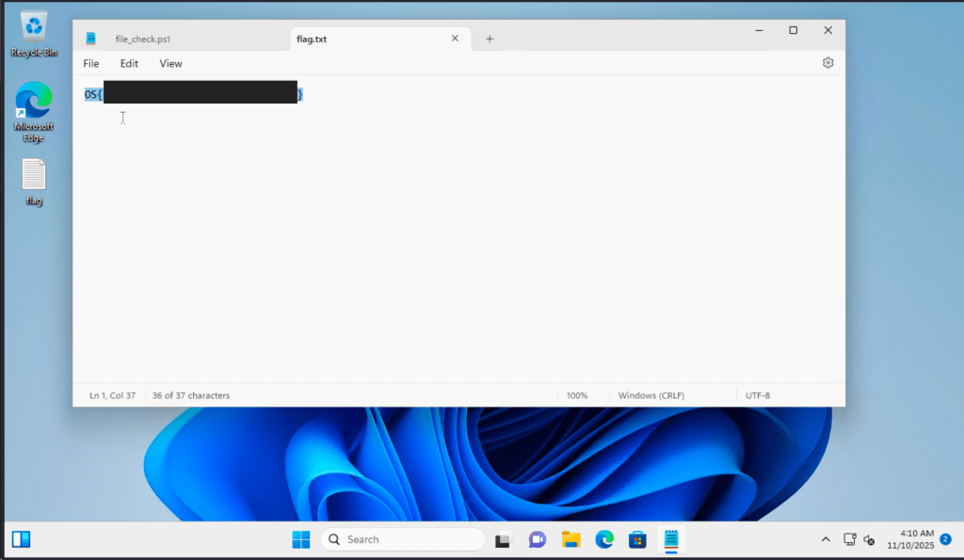Open Notepad settings gear icon
Image resolution: width=964 pixels, height=560 pixels.
(x=827, y=63)
